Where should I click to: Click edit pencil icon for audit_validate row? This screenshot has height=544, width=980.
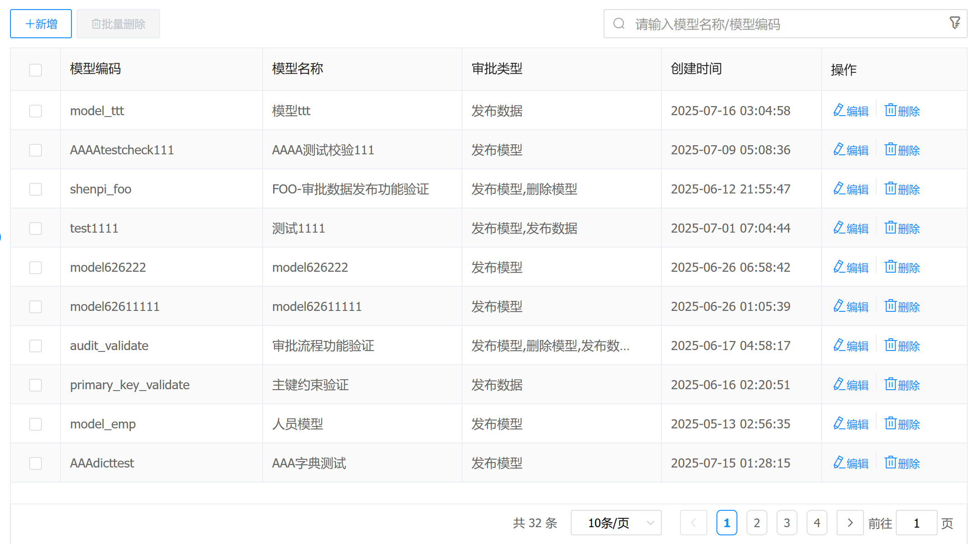click(x=838, y=346)
